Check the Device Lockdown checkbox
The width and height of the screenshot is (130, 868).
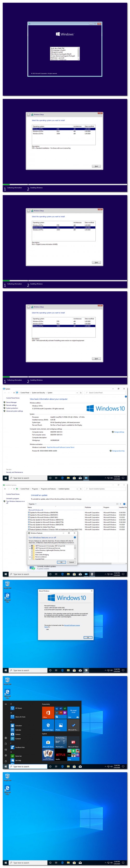tap(32, 557)
